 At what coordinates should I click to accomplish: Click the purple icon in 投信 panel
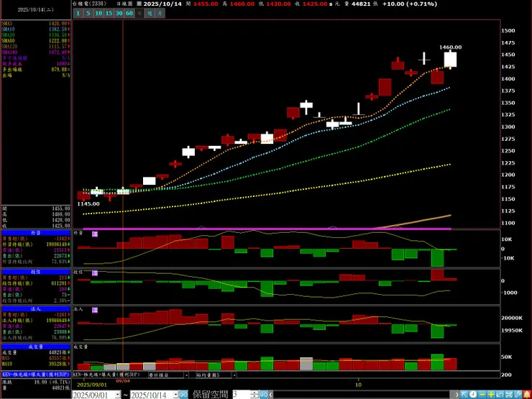95,273
